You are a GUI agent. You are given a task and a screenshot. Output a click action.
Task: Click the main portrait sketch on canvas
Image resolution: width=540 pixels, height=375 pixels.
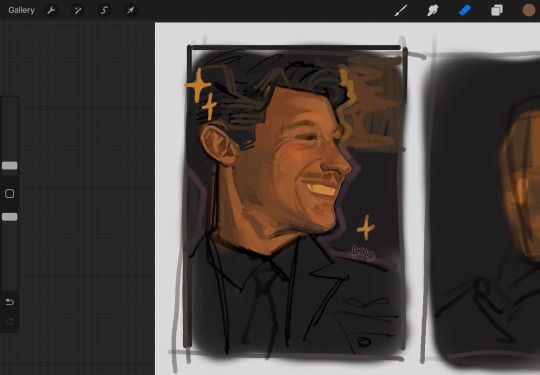[296, 203]
